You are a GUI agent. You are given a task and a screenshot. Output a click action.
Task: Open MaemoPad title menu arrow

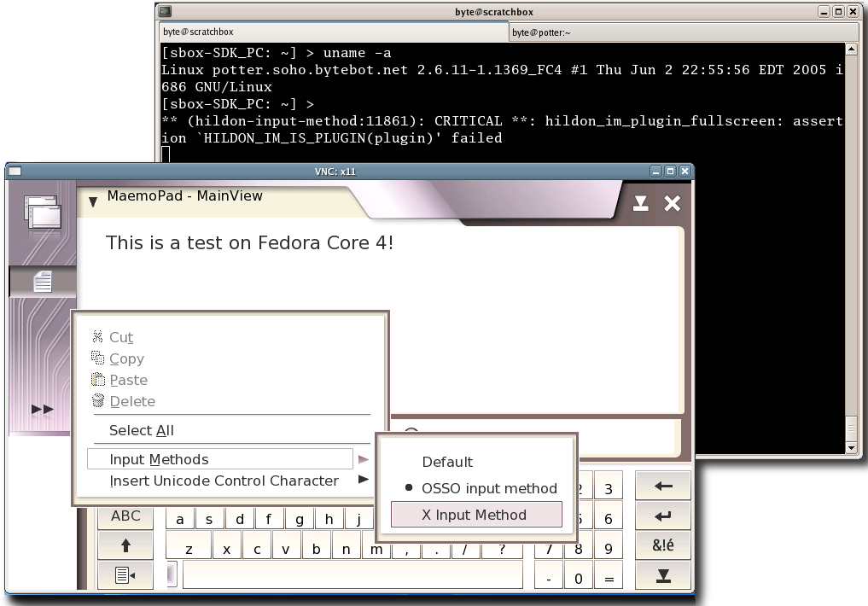pyautogui.click(x=93, y=202)
